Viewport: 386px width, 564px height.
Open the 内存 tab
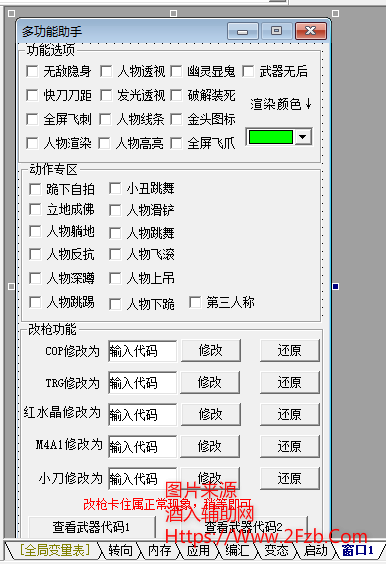click(x=160, y=550)
